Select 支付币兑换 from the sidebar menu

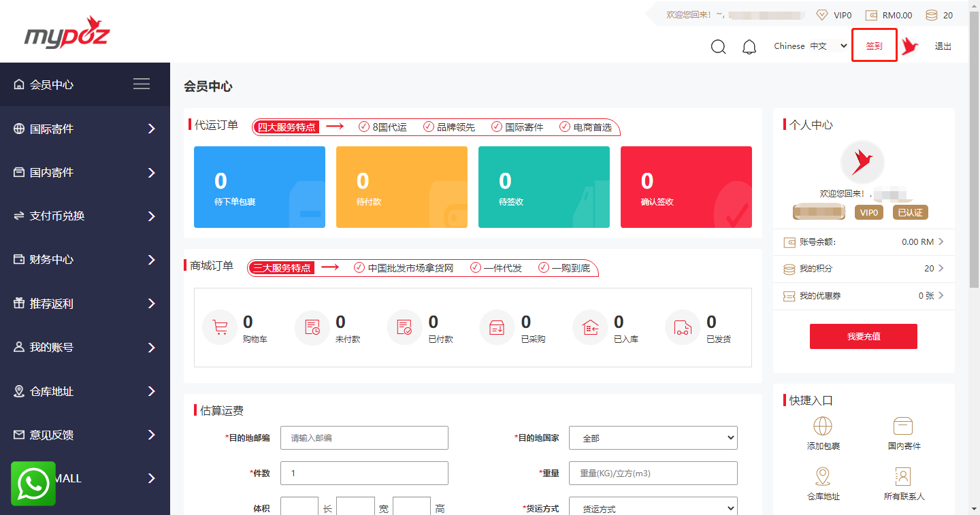[85, 216]
